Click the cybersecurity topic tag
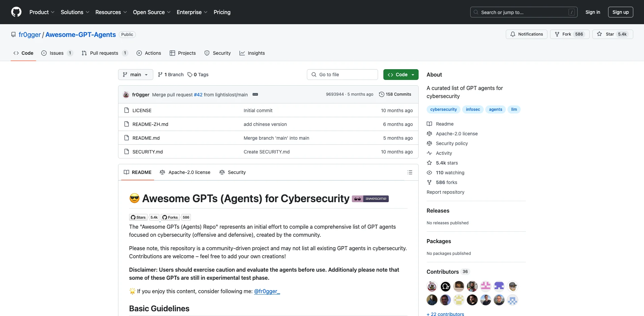Image resolution: width=644 pixels, height=316 pixels. [443, 109]
